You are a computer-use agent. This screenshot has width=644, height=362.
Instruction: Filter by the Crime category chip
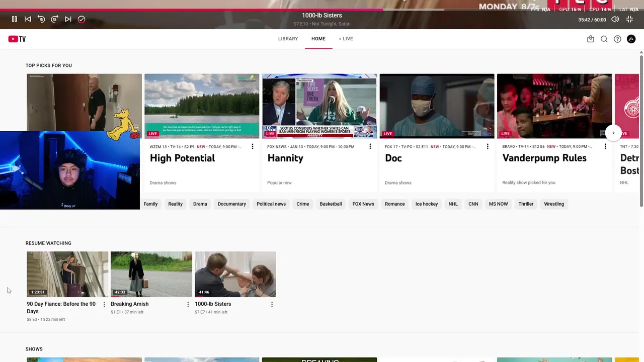(x=303, y=204)
